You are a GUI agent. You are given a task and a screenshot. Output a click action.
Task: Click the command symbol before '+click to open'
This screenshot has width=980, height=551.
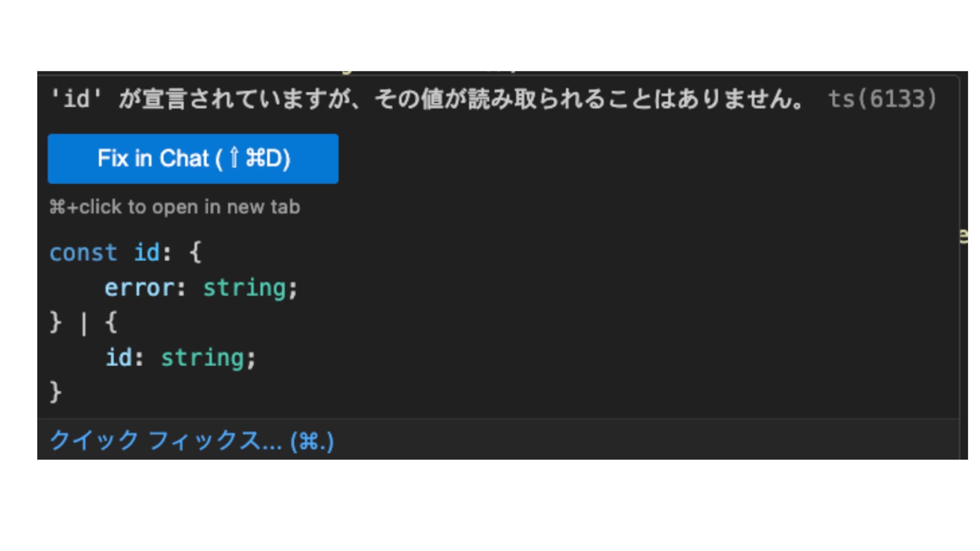[x=57, y=207]
